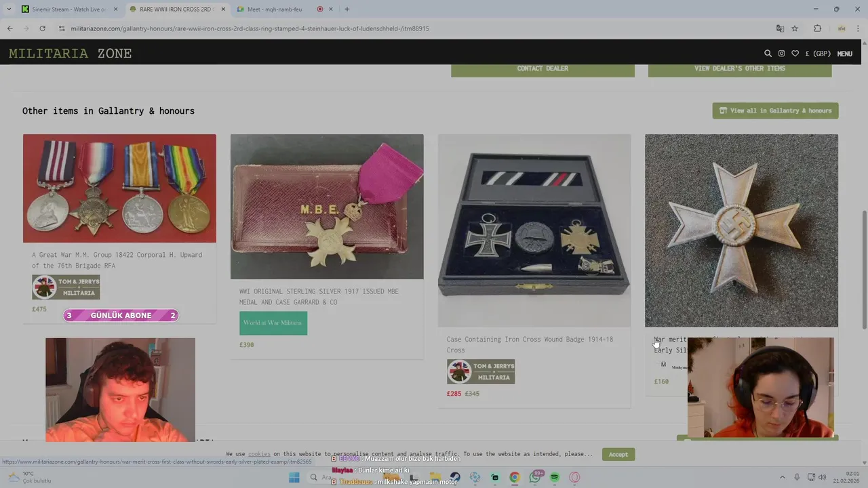Click the £390 price text
This screenshot has height=488, width=868.
(x=247, y=345)
